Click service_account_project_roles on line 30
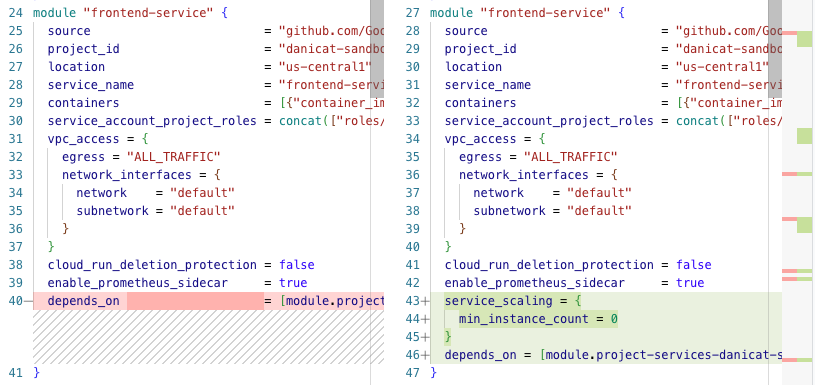815x385 pixels. 152,121
